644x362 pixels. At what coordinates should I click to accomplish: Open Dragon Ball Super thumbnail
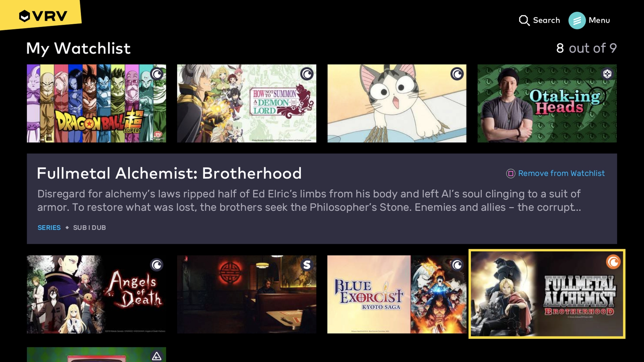click(x=96, y=104)
